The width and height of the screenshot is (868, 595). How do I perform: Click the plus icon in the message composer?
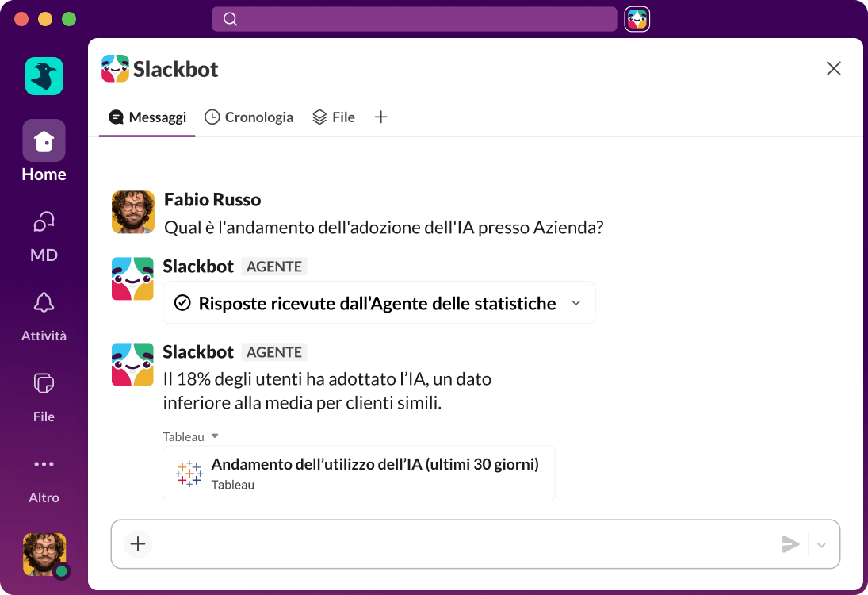pyautogui.click(x=137, y=544)
